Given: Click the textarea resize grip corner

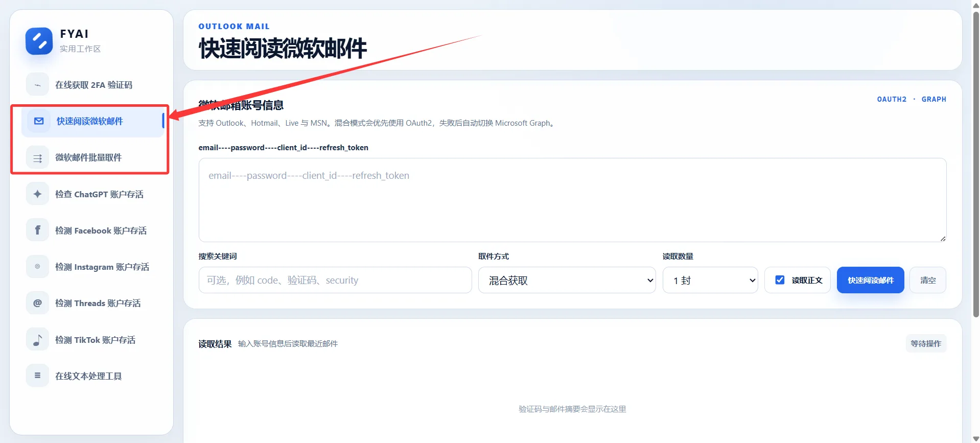Looking at the screenshot, I should coord(943,239).
